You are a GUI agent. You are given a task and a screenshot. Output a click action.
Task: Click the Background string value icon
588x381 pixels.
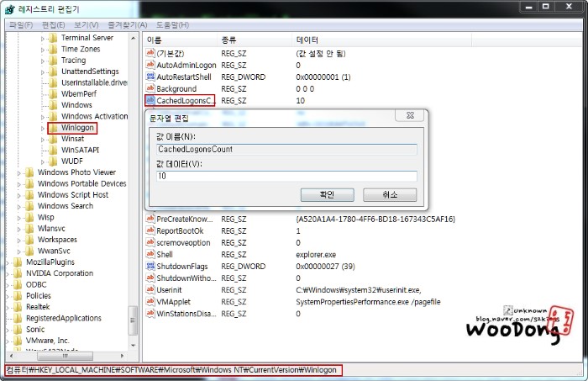point(150,88)
